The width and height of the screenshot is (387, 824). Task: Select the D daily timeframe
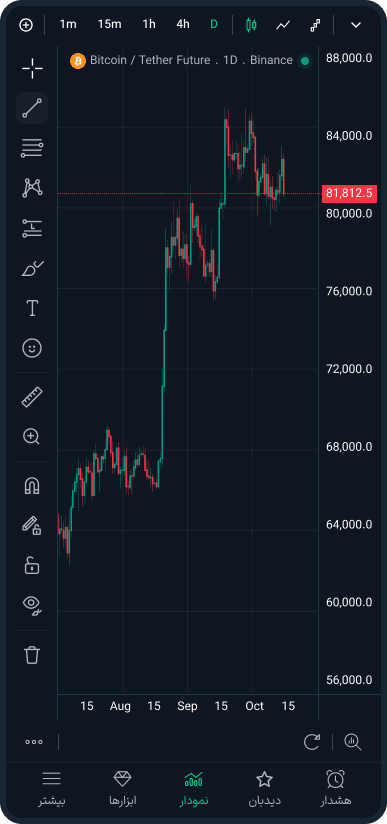tap(214, 24)
